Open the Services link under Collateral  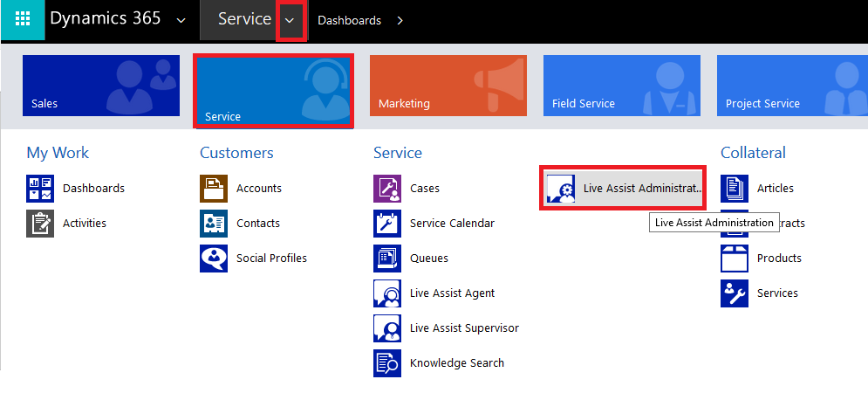click(777, 293)
